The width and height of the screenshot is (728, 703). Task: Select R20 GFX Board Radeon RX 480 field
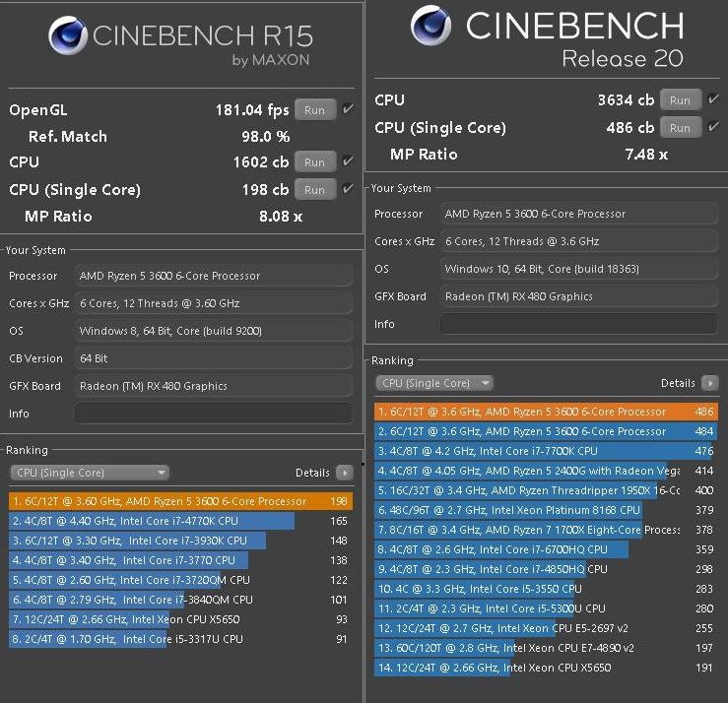coord(578,296)
